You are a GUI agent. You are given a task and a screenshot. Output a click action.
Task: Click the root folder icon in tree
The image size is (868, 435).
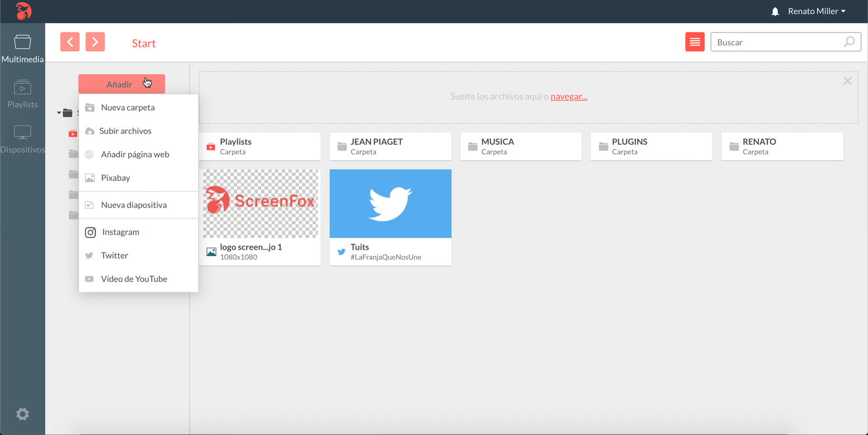coord(67,113)
